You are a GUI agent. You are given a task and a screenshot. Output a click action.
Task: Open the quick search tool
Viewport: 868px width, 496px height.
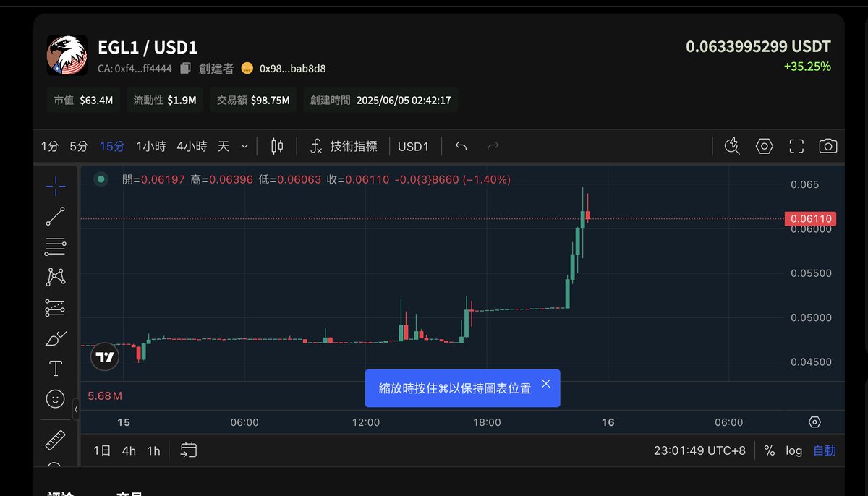(732, 146)
